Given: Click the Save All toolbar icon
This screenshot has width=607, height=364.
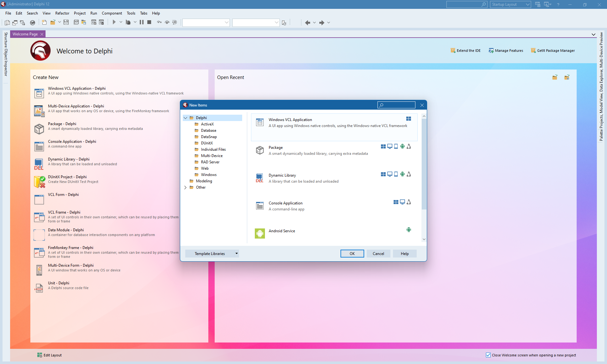Looking at the screenshot, I should (x=76, y=22).
